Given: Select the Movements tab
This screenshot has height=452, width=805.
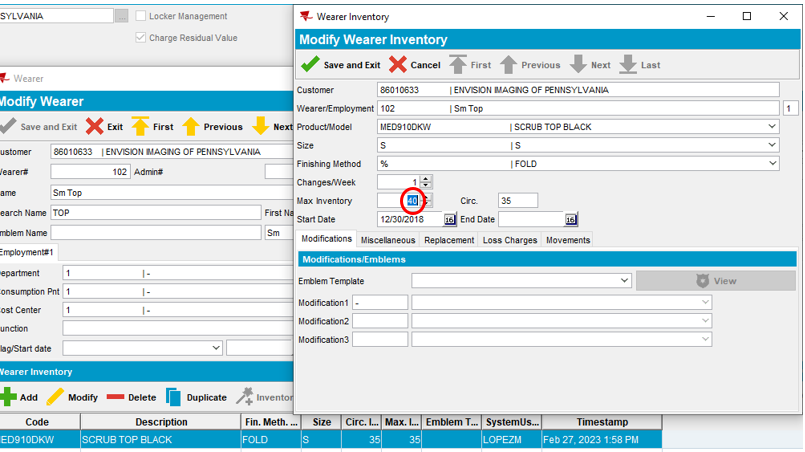Looking at the screenshot, I should point(567,240).
